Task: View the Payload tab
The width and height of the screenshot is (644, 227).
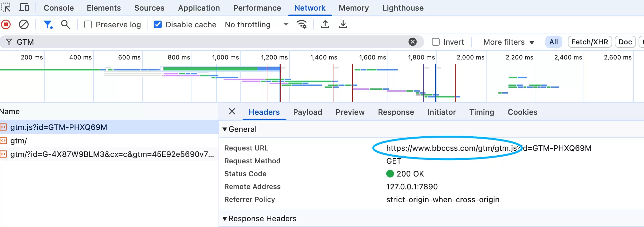Action: click(x=308, y=112)
